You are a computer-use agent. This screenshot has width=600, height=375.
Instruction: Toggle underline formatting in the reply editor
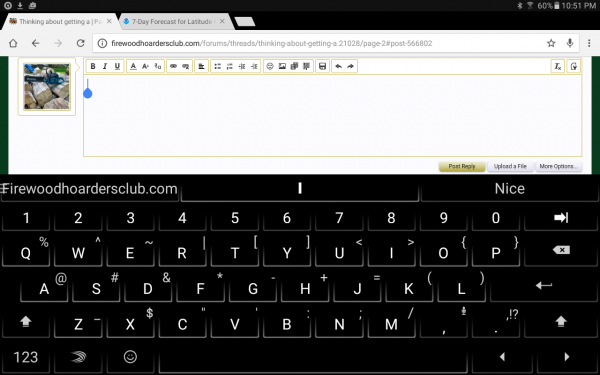(117, 66)
